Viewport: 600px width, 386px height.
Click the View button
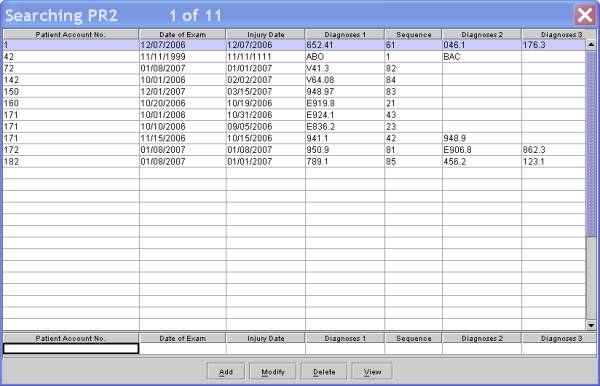point(372,371)
